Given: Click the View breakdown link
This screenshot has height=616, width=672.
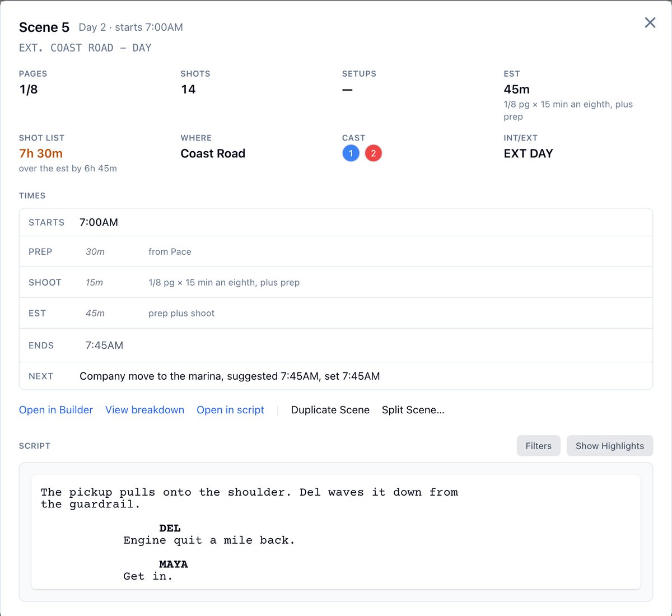Looking at the screenshot, I should (144, 410).
